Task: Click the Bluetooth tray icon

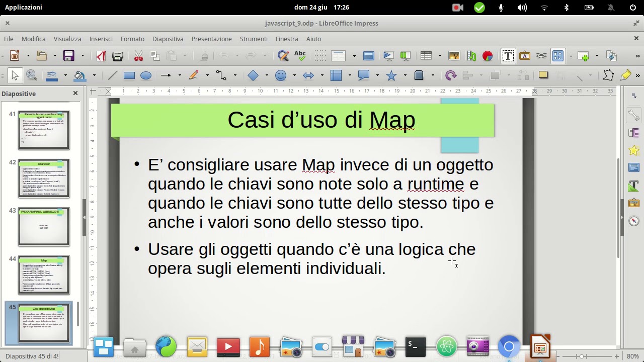Action: click(566, 7)
